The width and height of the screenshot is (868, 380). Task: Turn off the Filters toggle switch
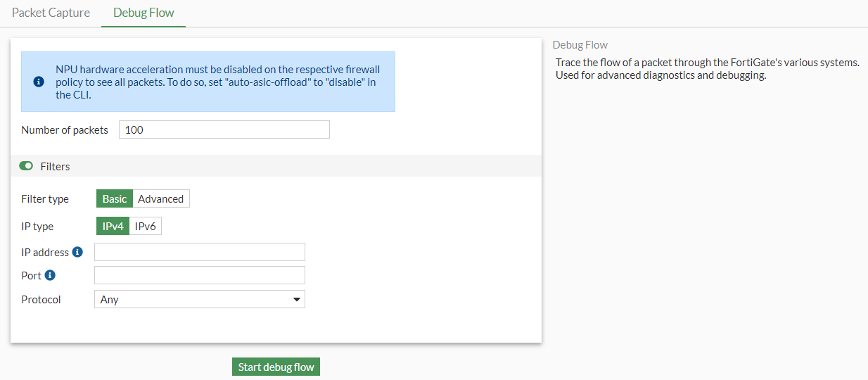tap(27, 166)
